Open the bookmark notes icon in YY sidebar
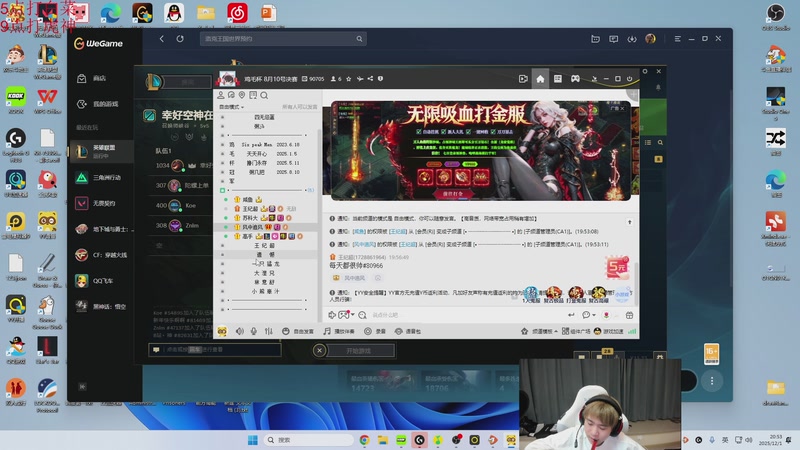 (253, 95)
